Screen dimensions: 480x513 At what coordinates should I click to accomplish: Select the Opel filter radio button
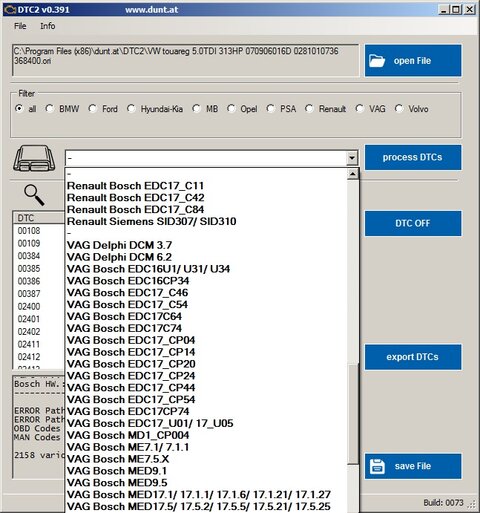(231, 109)
